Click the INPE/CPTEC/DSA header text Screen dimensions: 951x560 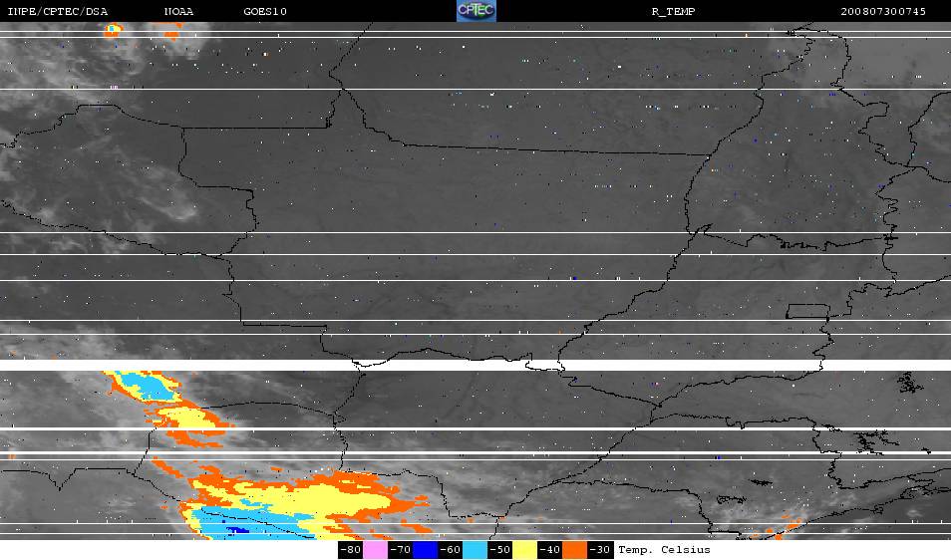tap(58, 12)
